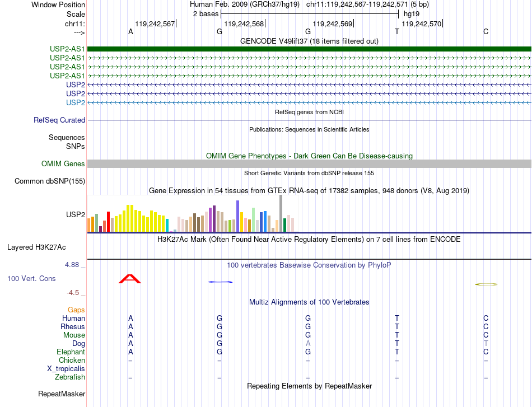Click the SNPs track label

[76, 146]
